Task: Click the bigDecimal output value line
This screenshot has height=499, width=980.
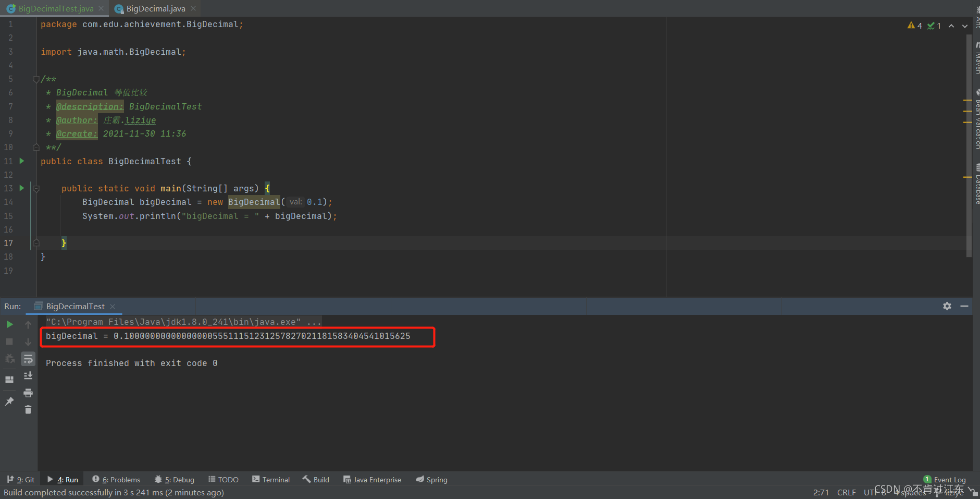Action: [228, 336]
